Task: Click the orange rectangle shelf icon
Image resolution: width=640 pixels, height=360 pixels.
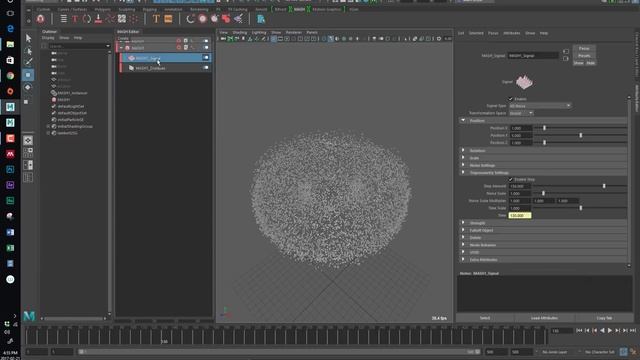Action: [x=168, y=18]
